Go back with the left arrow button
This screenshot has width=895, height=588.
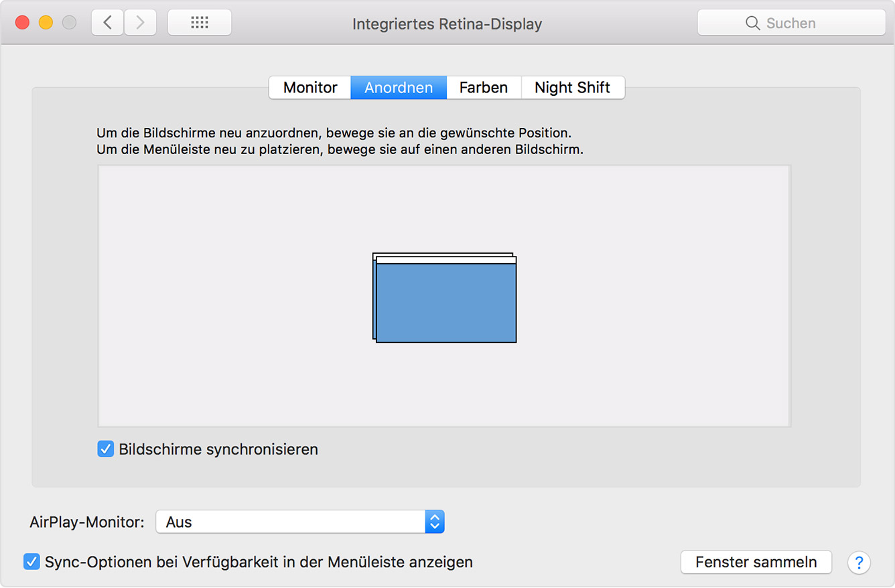107,23
